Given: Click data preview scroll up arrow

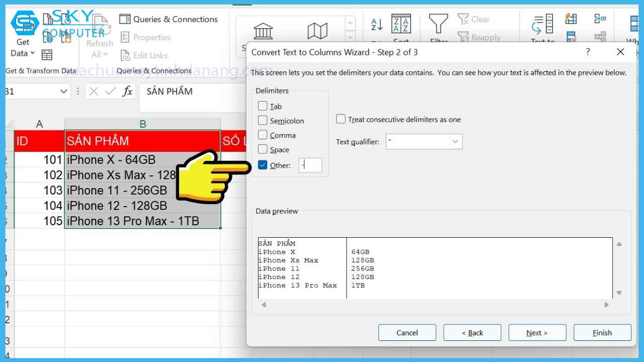Looking at the screenshot, I should coord(619,244).
